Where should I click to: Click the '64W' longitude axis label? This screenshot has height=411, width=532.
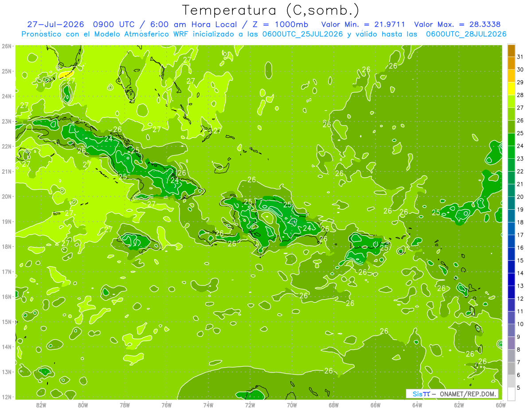coord(417,405)
